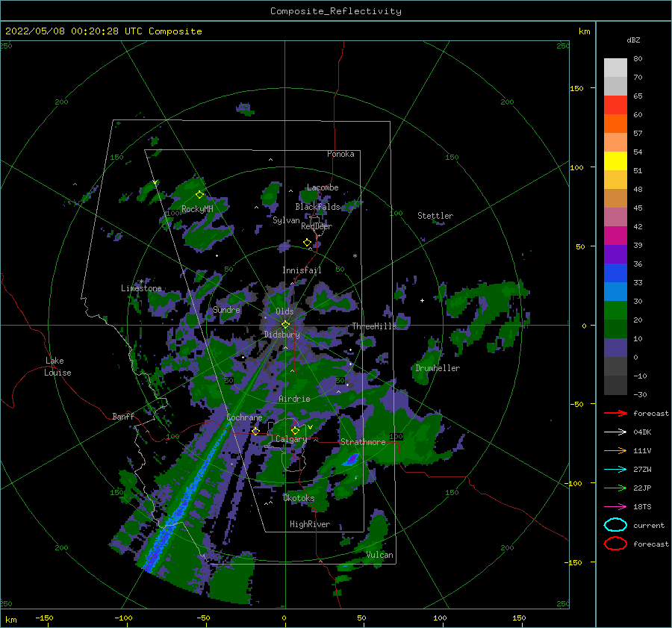
Task: Click the white 04DK arrow icon
Action: (615, 432)
